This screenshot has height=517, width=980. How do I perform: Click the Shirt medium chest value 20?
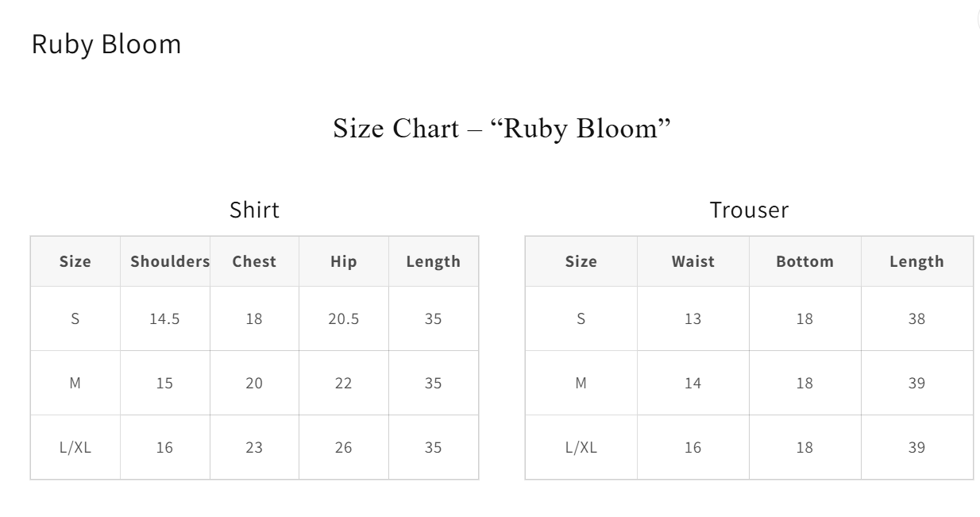click(254, 383)
